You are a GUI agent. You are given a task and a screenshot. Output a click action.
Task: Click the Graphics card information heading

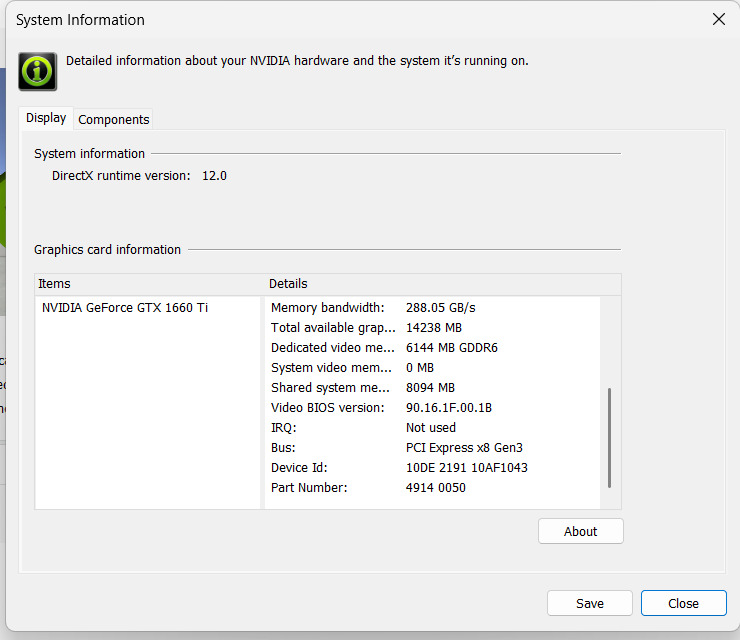tap(107, 250)
